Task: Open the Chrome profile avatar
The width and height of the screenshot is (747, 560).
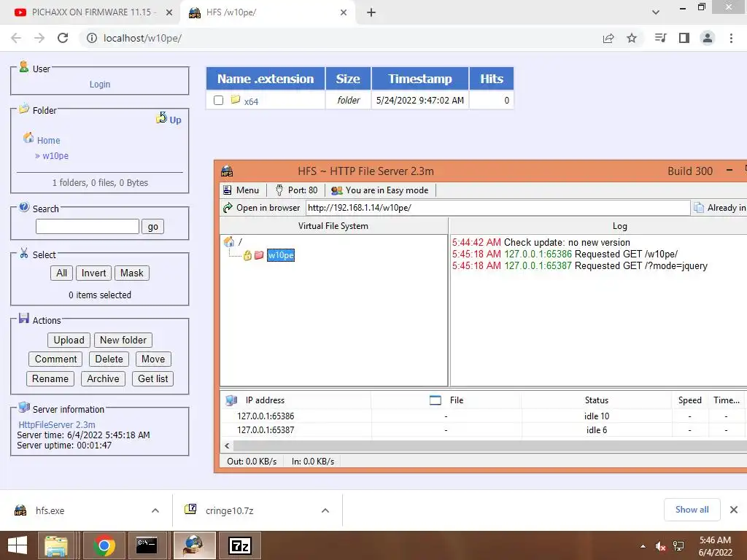Action: click(x=708, y=38)
